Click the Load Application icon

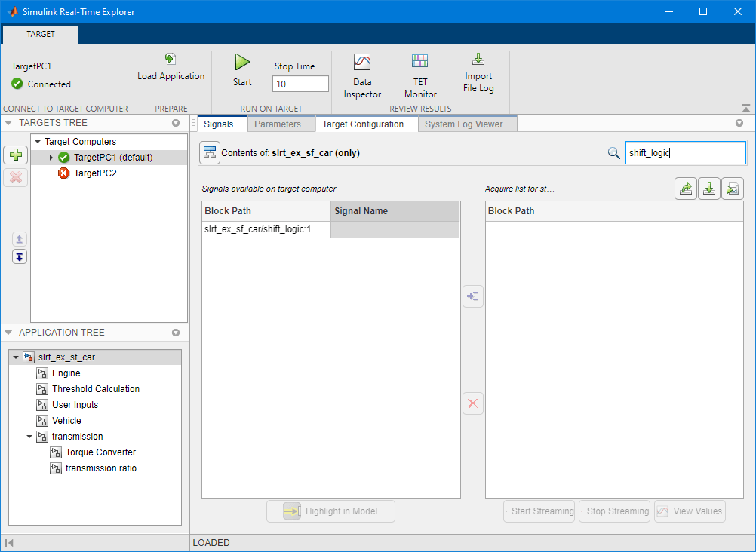(x=171, y=59)
